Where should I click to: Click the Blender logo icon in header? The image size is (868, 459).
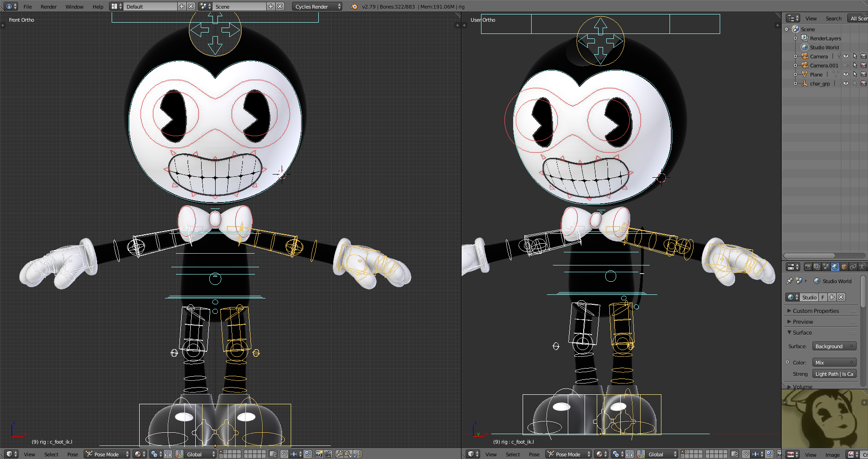click(354, 6)
